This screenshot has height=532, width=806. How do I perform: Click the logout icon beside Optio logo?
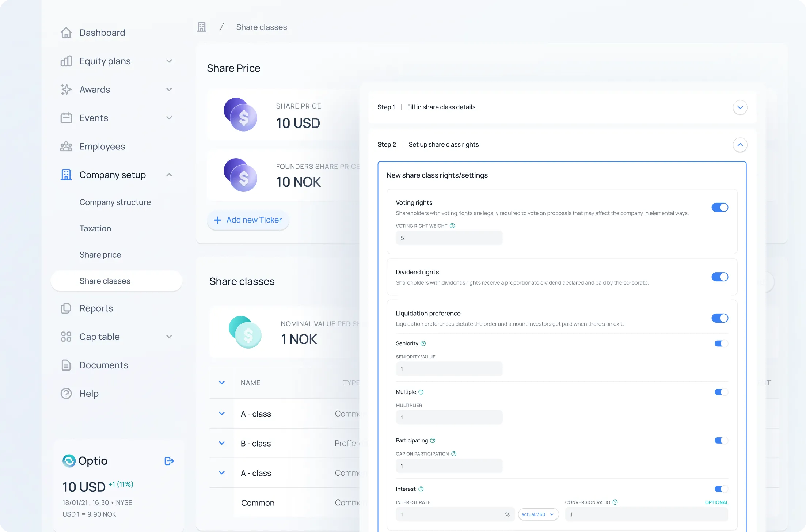[x=168, y=461]
